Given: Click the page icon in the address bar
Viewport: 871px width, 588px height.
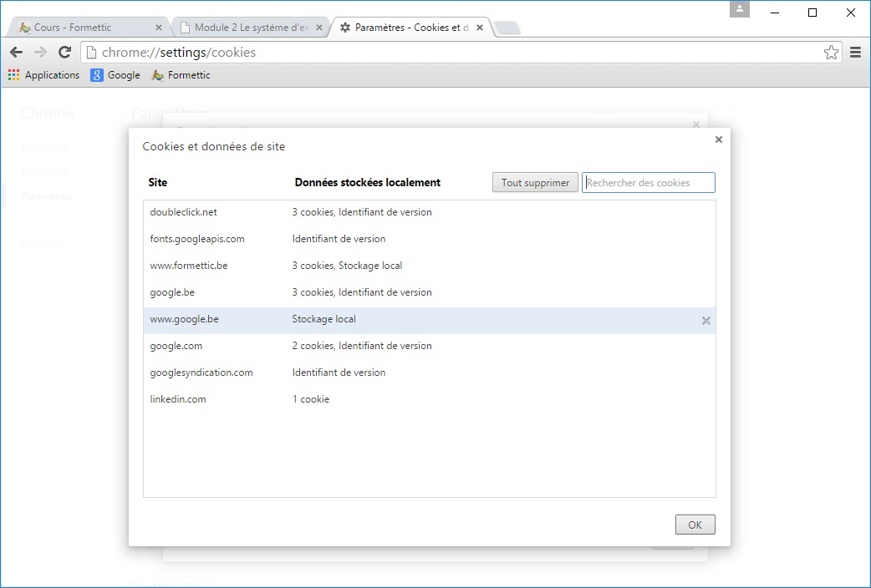Looking at the screenshot, I should coord(92,52).
